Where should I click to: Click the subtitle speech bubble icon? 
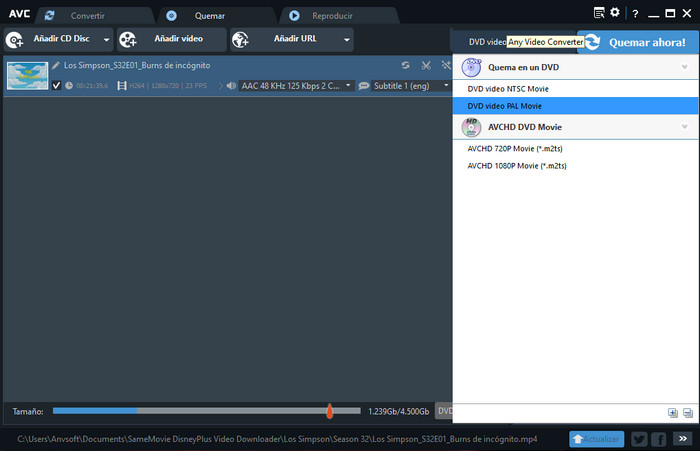(x=364, y=86)
